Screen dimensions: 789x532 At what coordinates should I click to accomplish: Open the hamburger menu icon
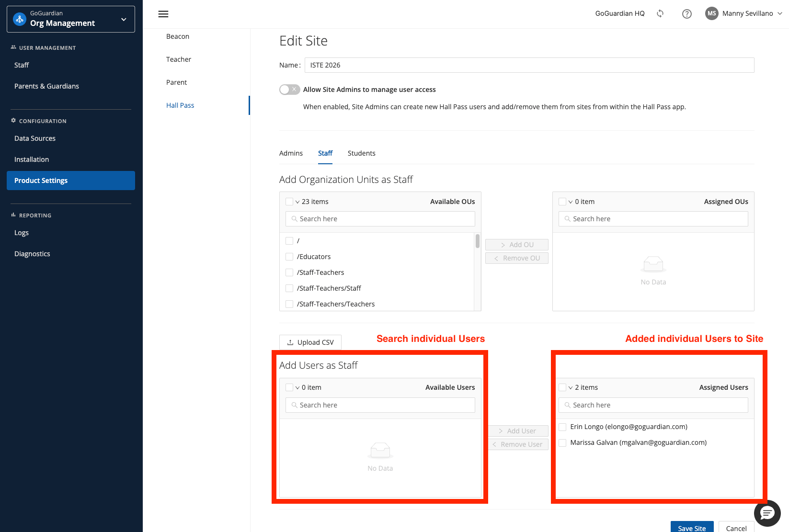pyautogui.click(x=163, y=14)
